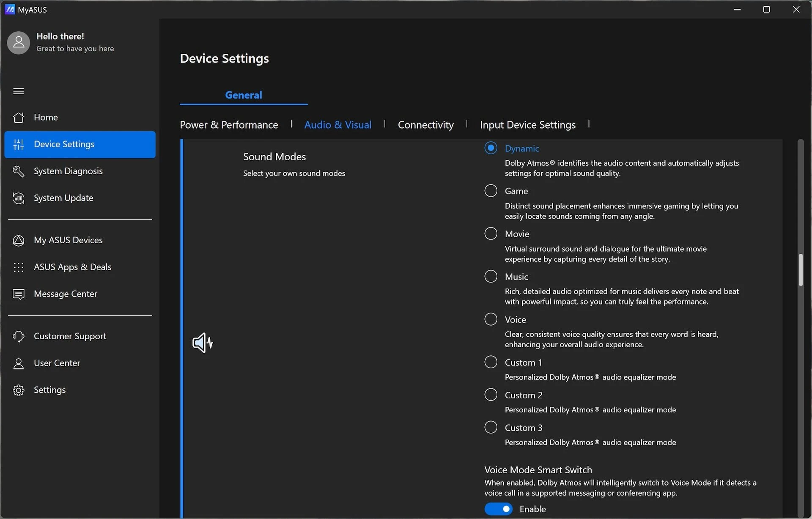812x519 pixels.
Task: Click the Voice Mode Smart Switch heading
Action: 538,470
